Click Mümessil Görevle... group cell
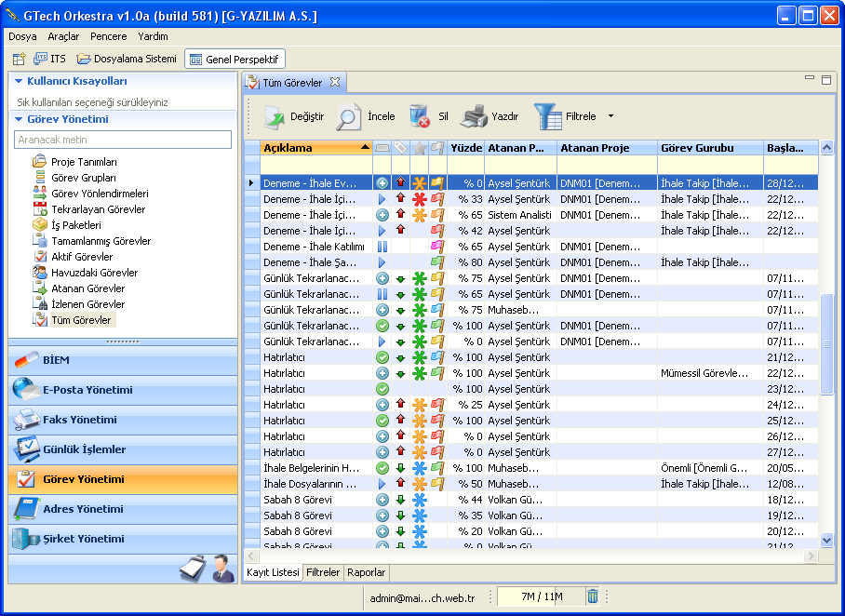The height and width of the screenshot is (616, 845). pos(710,373)
